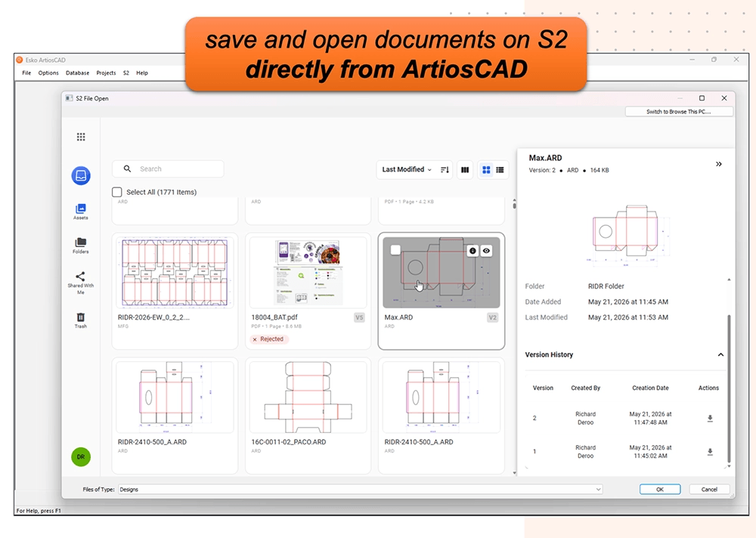Open the Trash in sidebar

(81, 320)
